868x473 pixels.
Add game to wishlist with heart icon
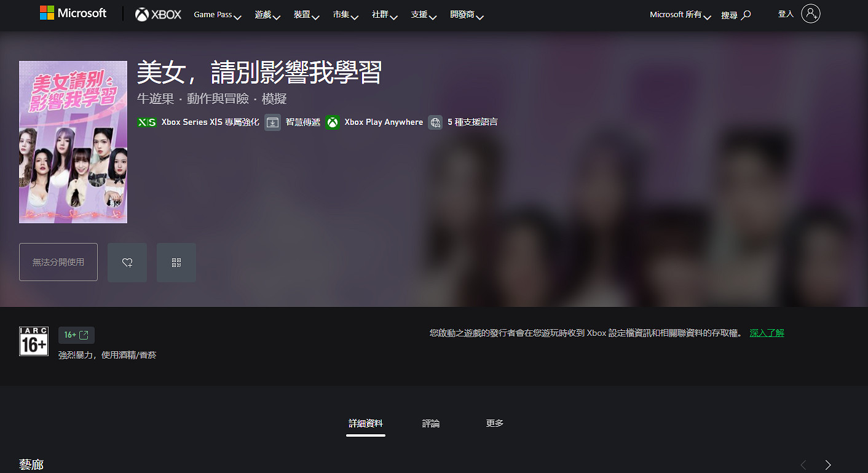(127, 262)
